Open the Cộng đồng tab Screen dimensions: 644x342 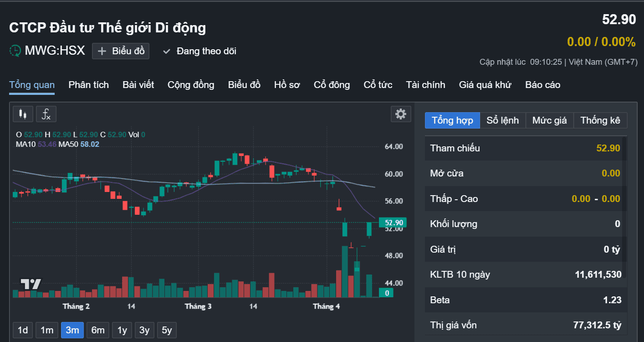tap(191, 85)
